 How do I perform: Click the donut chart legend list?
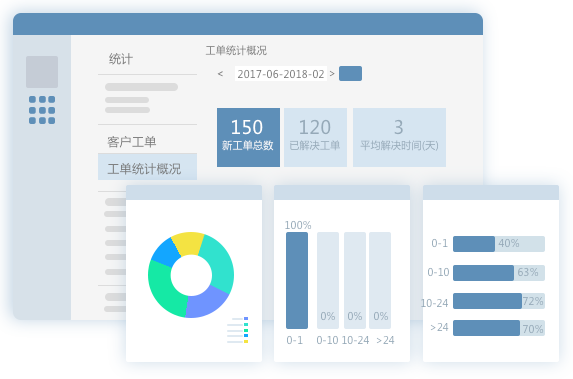pyautogui.click(x=238, y=330)
